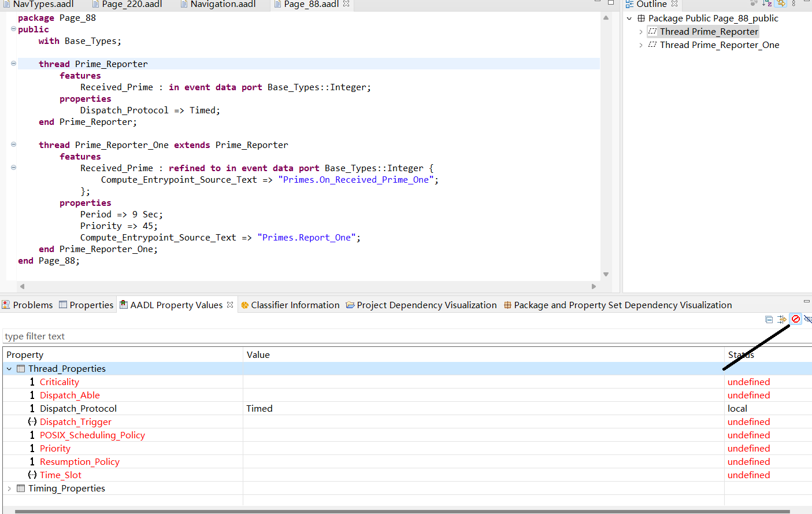Expand Thread Prime_Reporter_One in Outline

click(x=640, y=45)
